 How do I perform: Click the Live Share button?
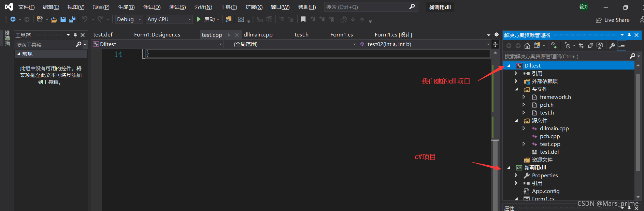pos(613,20)
